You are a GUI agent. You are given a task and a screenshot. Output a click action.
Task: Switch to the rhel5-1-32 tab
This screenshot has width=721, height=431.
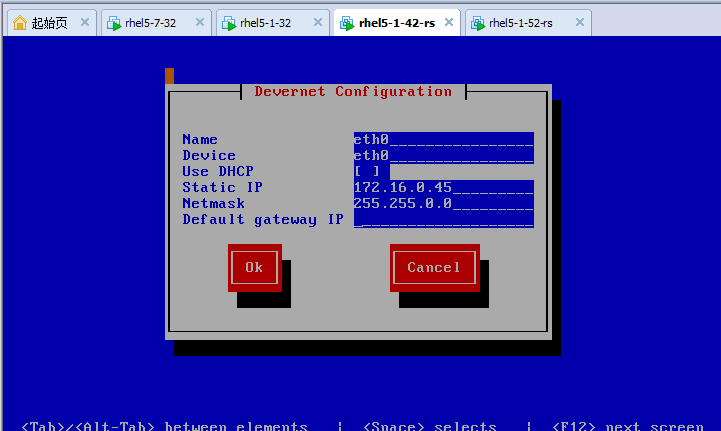pos(272,23)
